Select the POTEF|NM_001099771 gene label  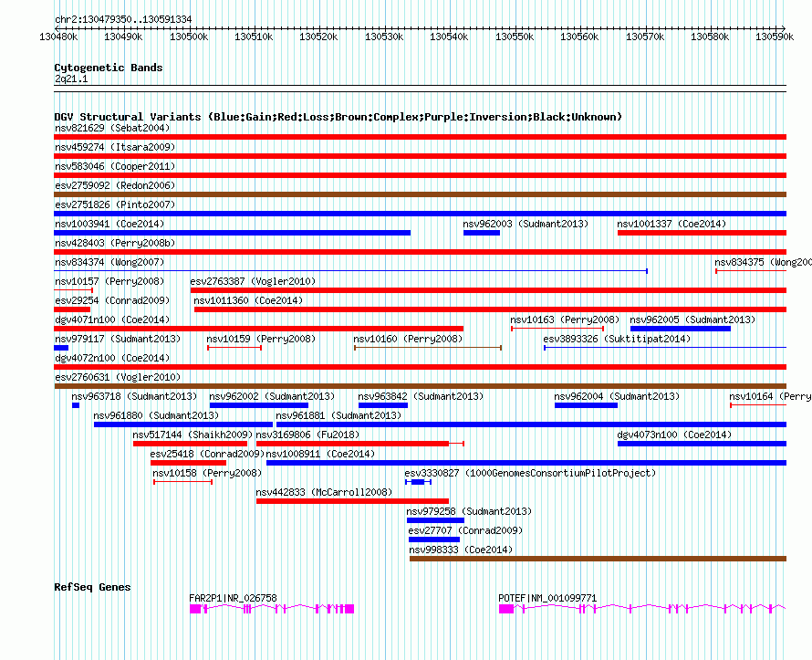(547, 598)
